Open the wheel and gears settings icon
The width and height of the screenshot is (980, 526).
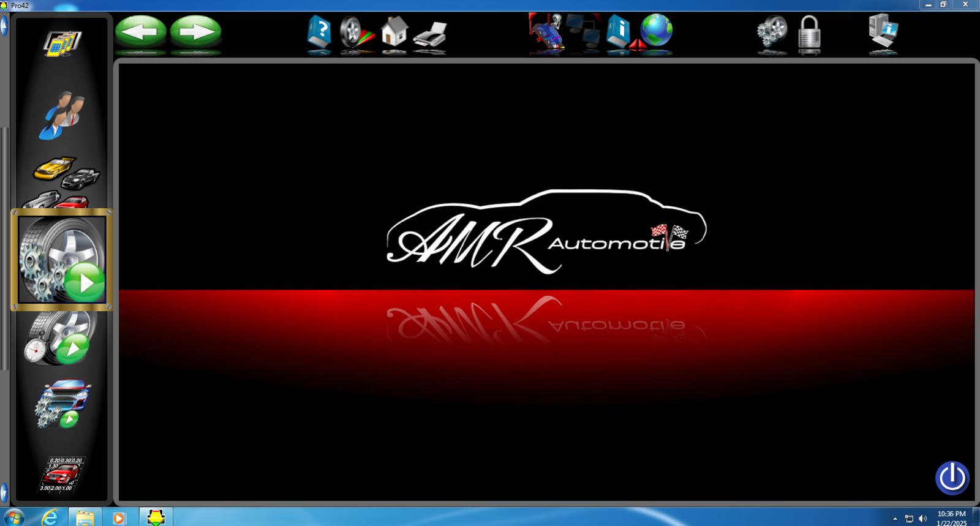pos(772,32)
